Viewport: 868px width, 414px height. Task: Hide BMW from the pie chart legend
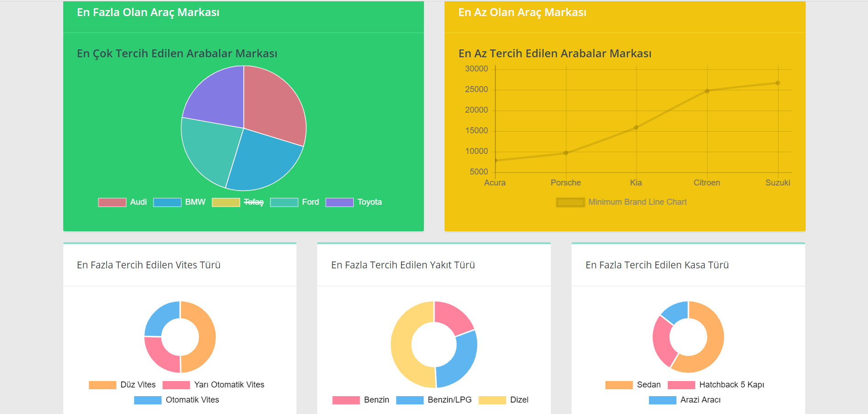pyautogui.click(x=168, y=202)
